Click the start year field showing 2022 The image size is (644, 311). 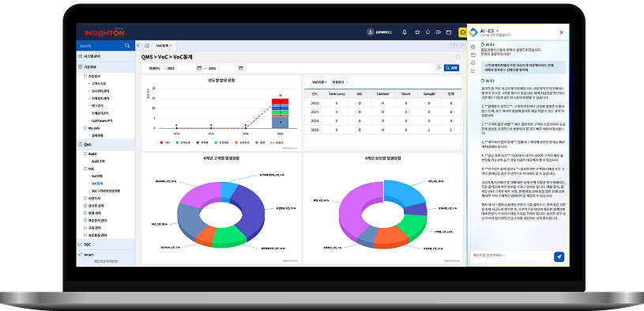(x=183, y=68)
